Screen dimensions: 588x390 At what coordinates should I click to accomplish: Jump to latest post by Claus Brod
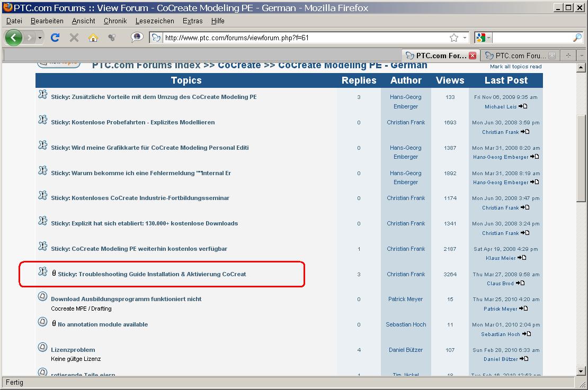(520, 283)
